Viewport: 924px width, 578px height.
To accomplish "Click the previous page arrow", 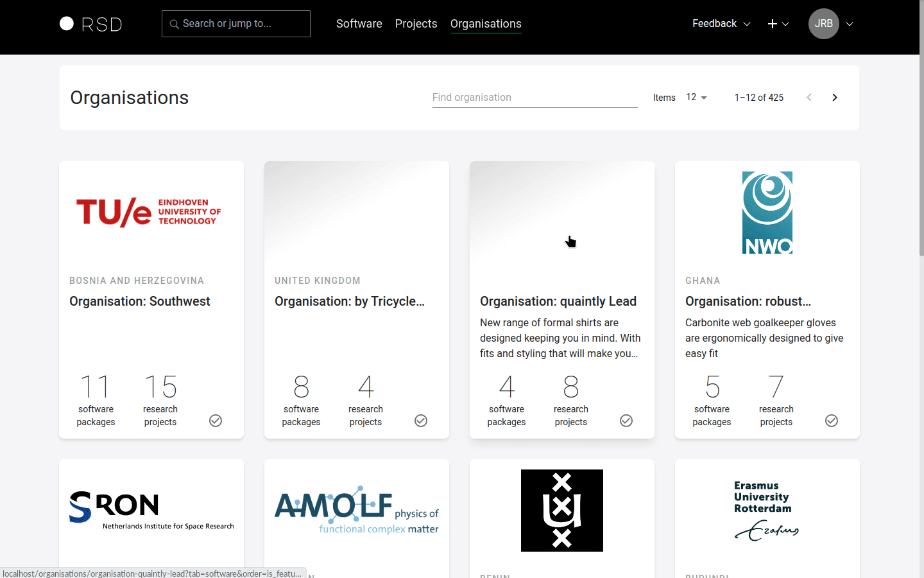I will pyautogui.click(x=809, y=98).
